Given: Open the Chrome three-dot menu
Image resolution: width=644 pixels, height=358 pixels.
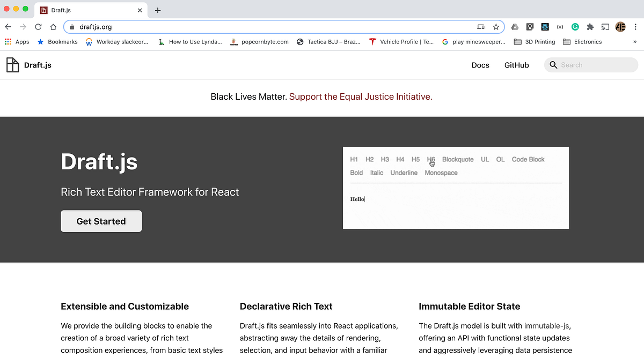Looking at the screenshot, I should coord(636,27).
